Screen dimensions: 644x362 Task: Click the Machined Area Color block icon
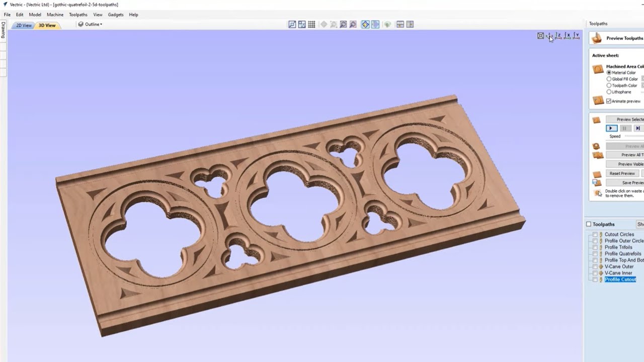pos(598,69)
